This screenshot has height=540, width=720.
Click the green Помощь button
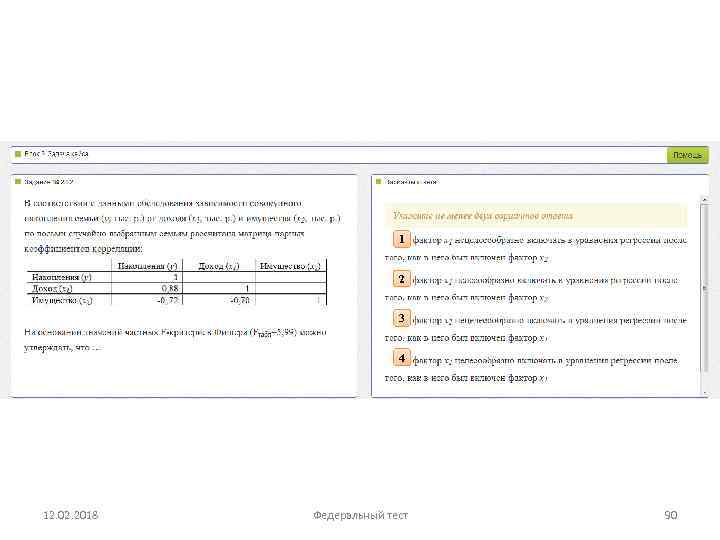coord(687,155)
